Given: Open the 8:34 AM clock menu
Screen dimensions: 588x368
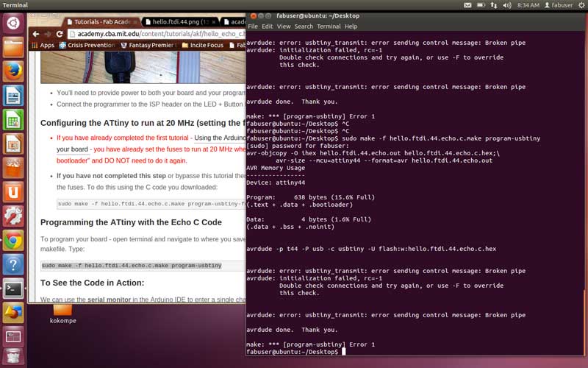Looking at the screenshot, I should [528, 5].
